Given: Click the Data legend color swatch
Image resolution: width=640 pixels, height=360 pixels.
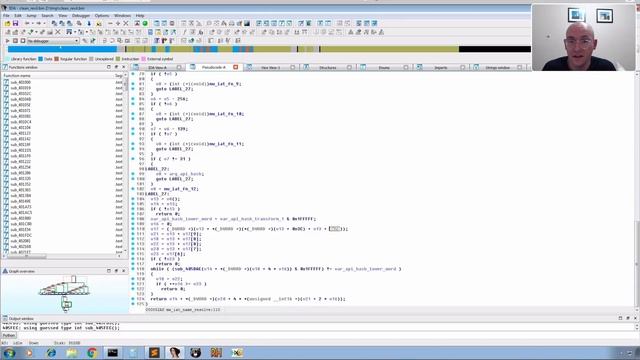Looking at the screenshot, I should pos(40,59).
